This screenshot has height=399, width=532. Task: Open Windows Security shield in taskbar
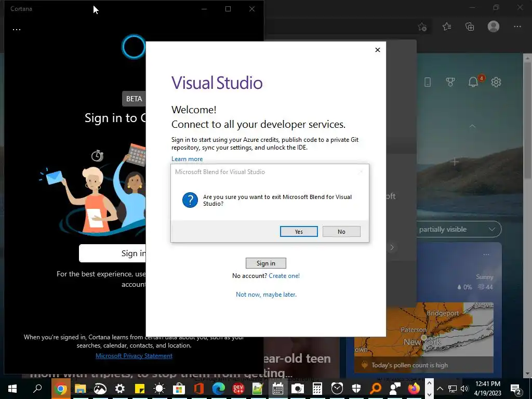(356, 389)
